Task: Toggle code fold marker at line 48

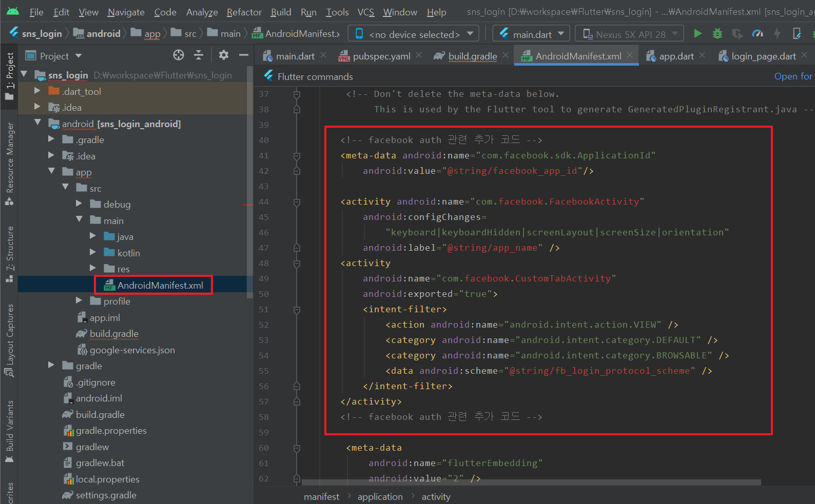Action: (x=297, y=264)
